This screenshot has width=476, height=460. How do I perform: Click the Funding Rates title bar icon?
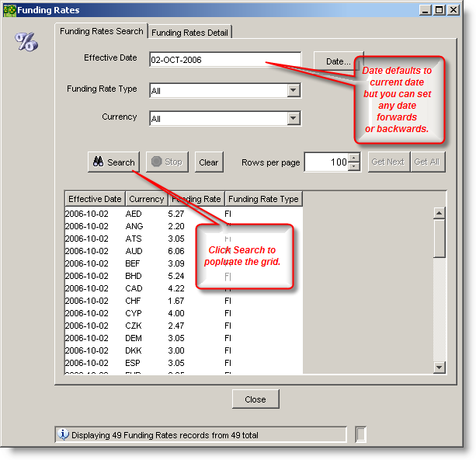click(x=10, y=10)
